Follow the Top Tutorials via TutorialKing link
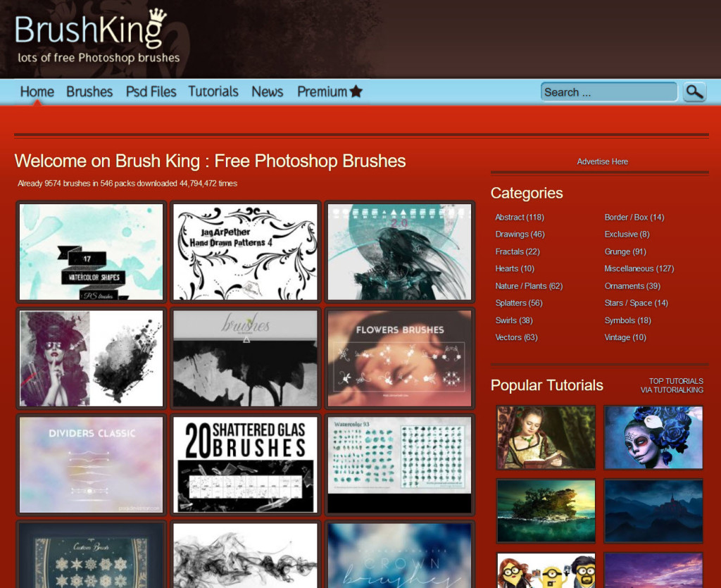The height and width of the screenshot is (588, 721). pyautogui.click(x=672, y=385)
